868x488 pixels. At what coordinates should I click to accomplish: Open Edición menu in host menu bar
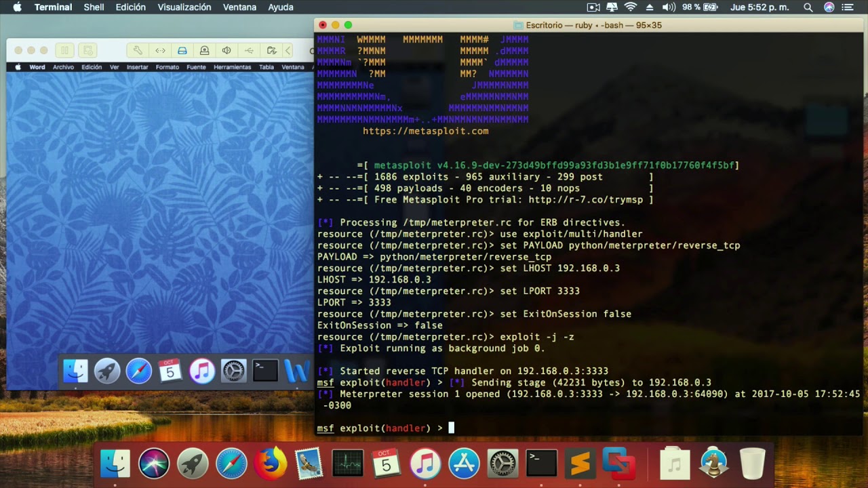coord(131,7)
